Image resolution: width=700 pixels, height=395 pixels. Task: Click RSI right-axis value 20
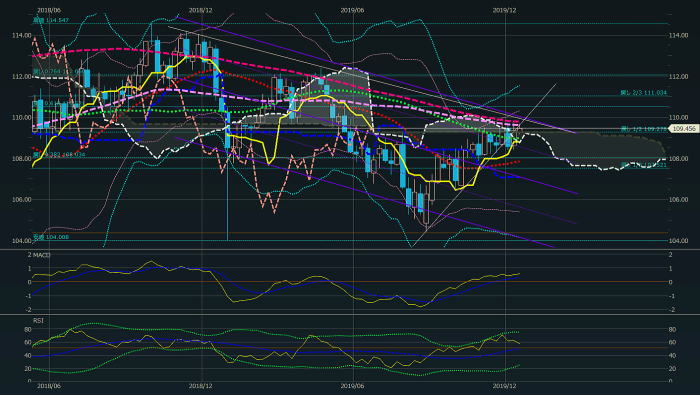[x=672, y=368]
